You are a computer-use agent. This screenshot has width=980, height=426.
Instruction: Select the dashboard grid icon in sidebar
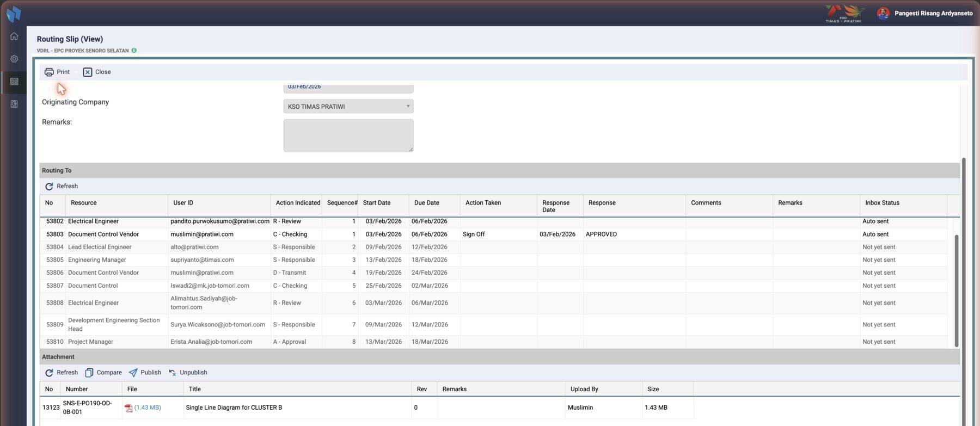[x=14, y=82]
